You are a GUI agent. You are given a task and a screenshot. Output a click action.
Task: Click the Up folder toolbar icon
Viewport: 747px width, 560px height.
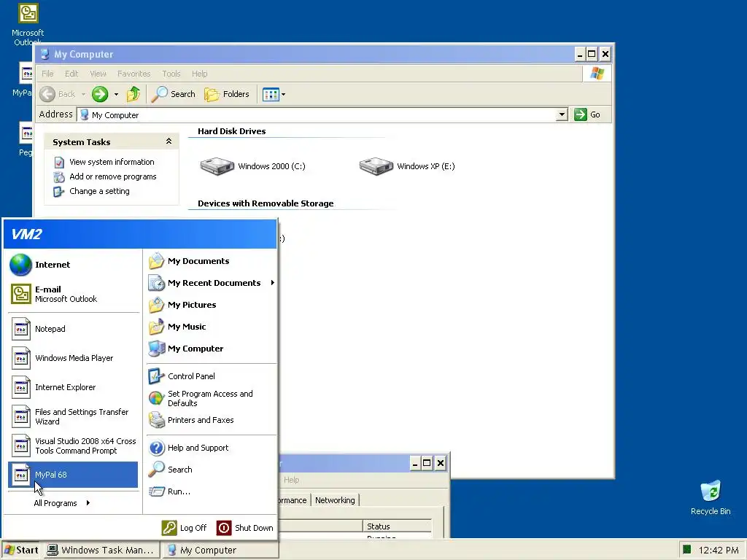coord(133,94)
